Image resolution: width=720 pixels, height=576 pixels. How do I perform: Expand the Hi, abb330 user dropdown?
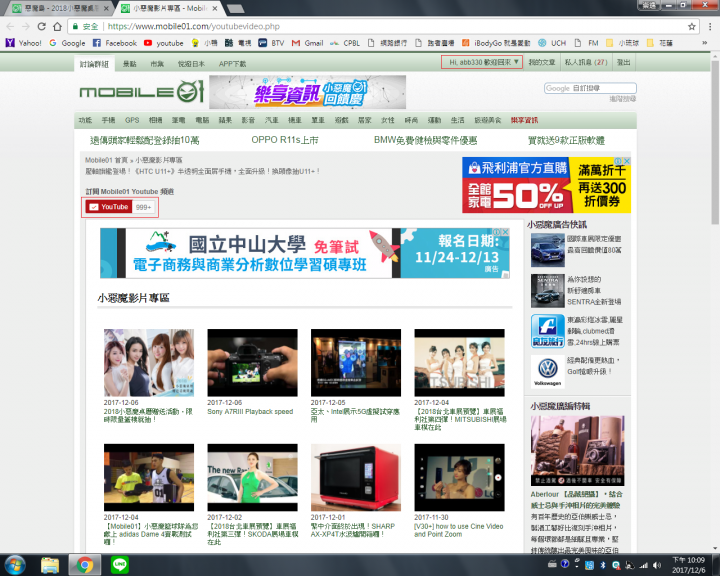482,62
